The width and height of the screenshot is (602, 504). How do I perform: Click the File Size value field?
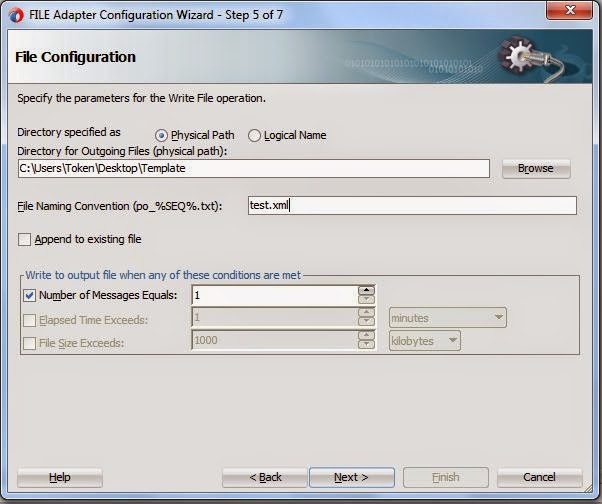click(x=275, y=340)
